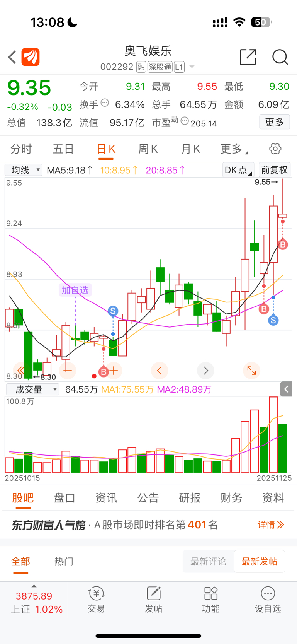Switch to 分时 chart tab

(21, 149)
